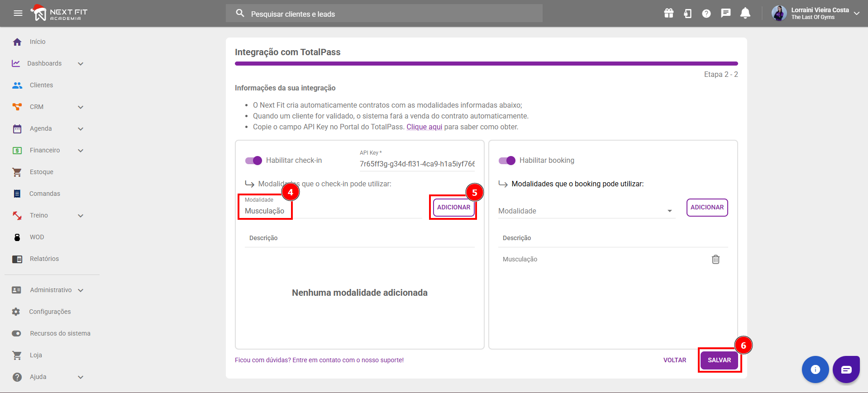Screen dimensions: 868x393
Task: Click the Estoque cart icon
Action: click(x=17, y=172)
